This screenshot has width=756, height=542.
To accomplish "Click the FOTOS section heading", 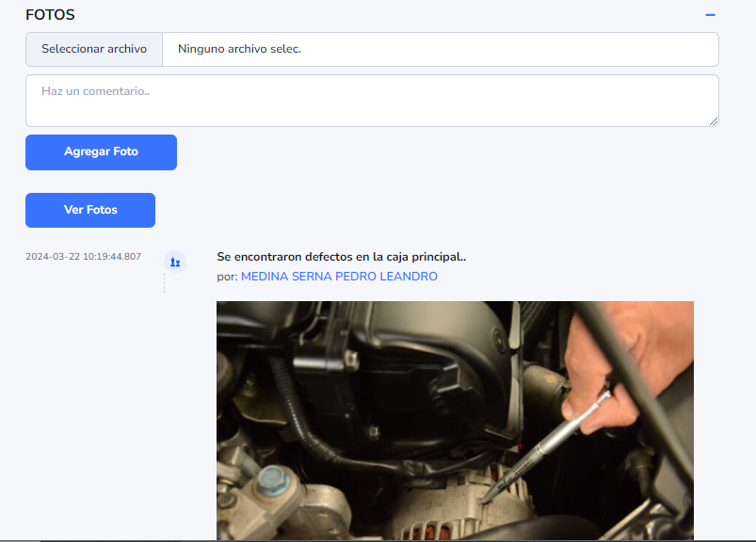I will tap(50, 15).
